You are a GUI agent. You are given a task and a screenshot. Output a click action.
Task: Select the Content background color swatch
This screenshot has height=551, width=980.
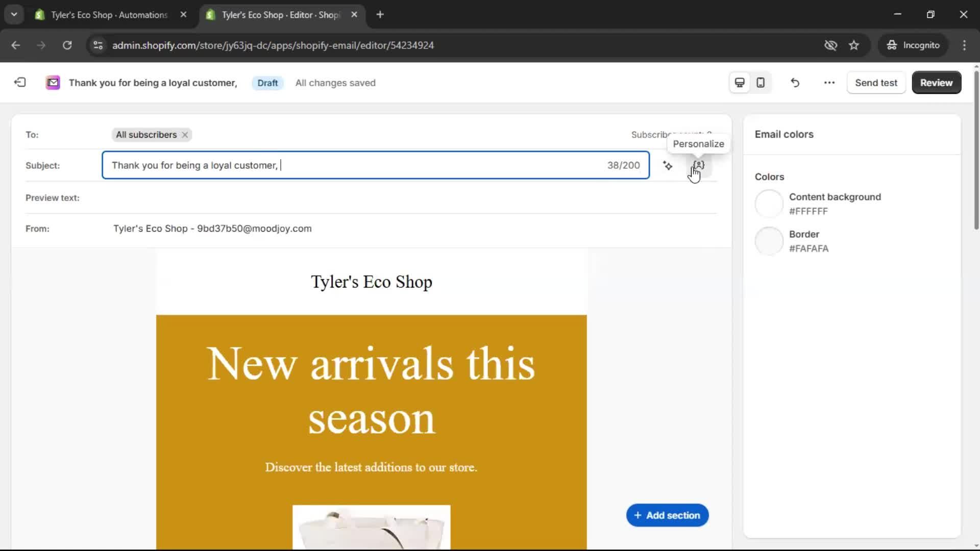tap(769, 203)
